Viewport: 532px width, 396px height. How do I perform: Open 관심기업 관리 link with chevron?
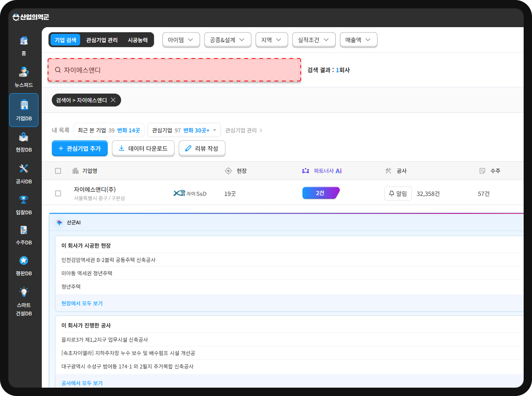(244, 130)
